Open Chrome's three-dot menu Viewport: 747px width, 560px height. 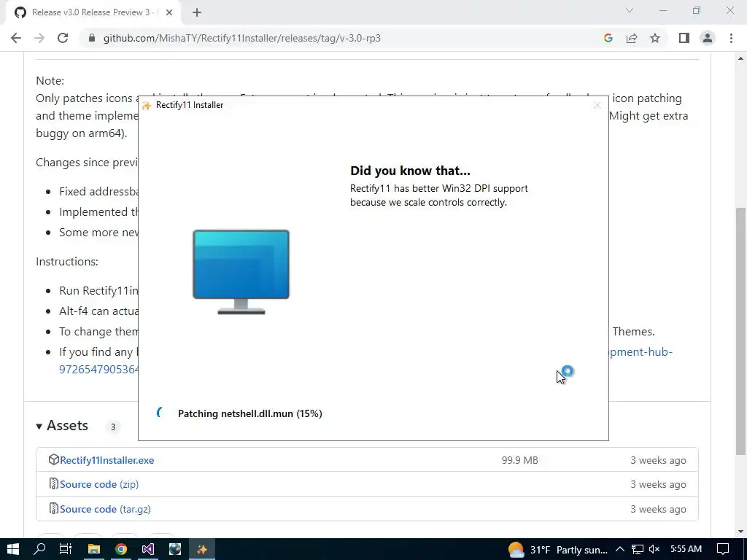(731, 38)
